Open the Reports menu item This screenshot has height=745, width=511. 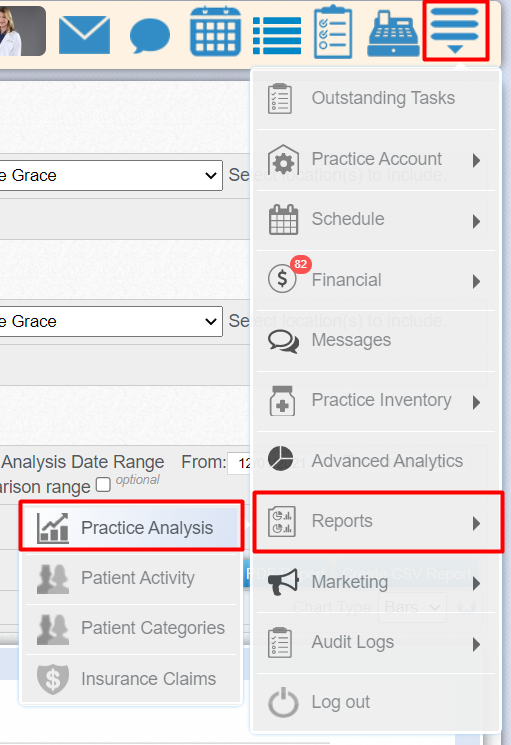coord(378,522)
